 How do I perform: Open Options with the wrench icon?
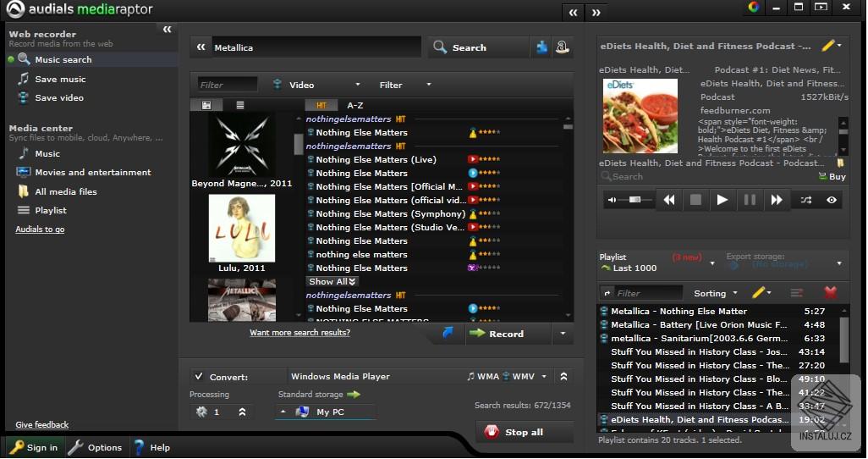(x=96, y=447)
